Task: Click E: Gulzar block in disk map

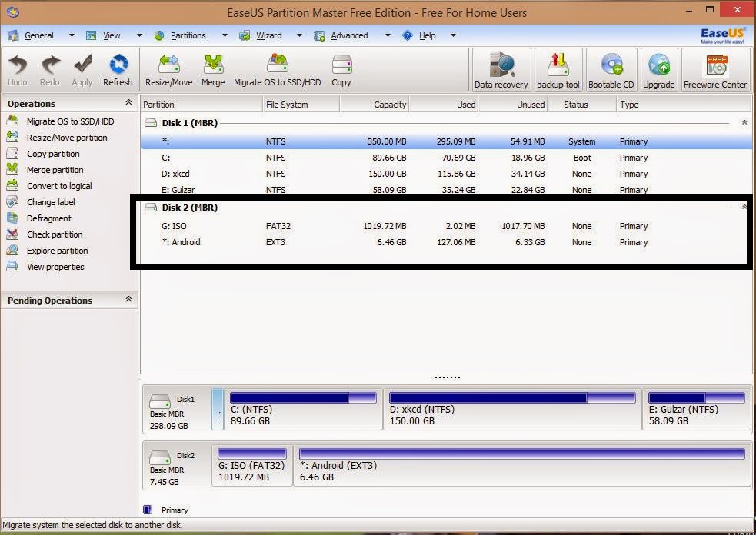Action: tap(697, 410)
